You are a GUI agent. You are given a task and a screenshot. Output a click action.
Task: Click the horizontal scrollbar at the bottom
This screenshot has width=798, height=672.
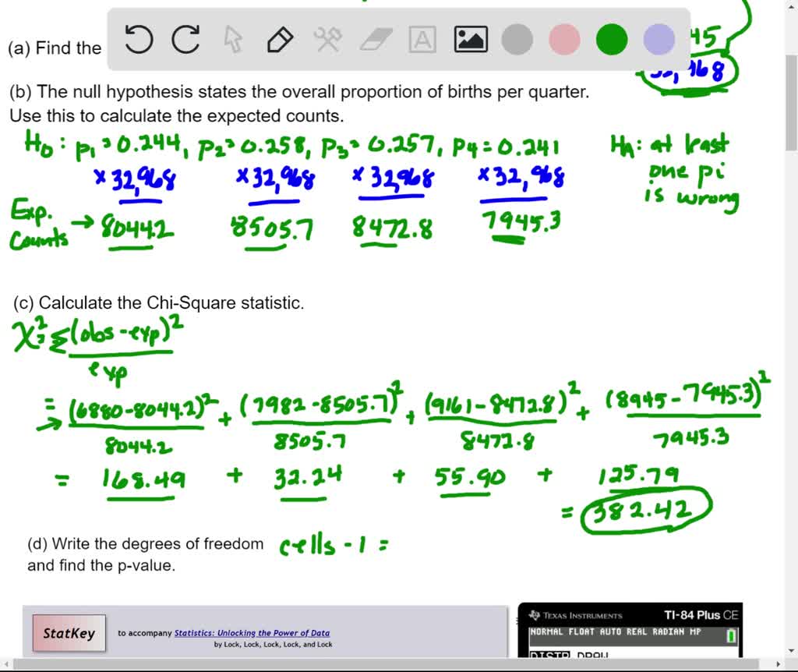click(x=387, y=664)
